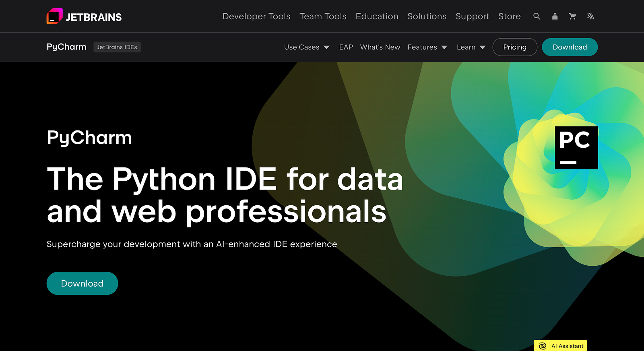644x351 pixels.
Task: Open the EAP link
Action: click(x=346, y=47)
